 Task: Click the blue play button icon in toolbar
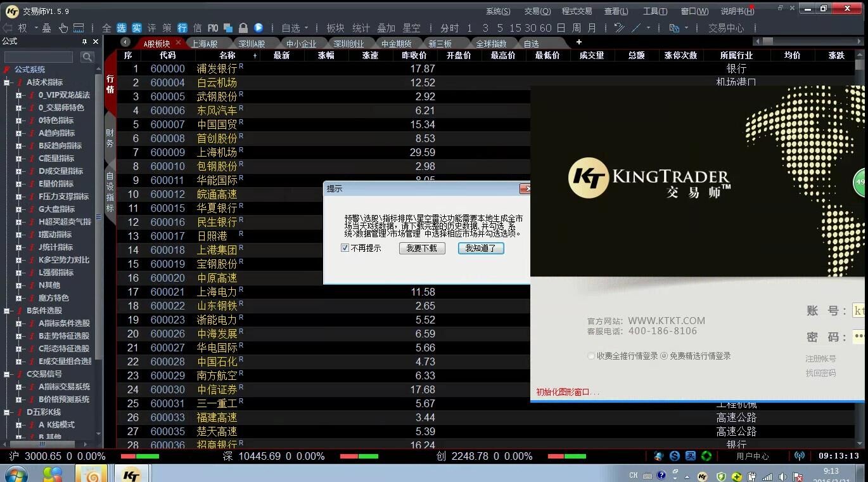[258, 28]
